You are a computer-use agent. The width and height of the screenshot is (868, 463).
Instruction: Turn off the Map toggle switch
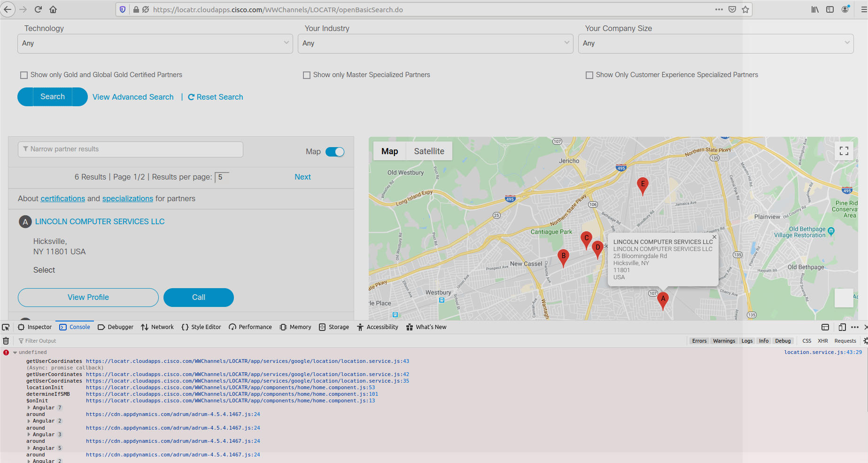(x=335, y=151)
